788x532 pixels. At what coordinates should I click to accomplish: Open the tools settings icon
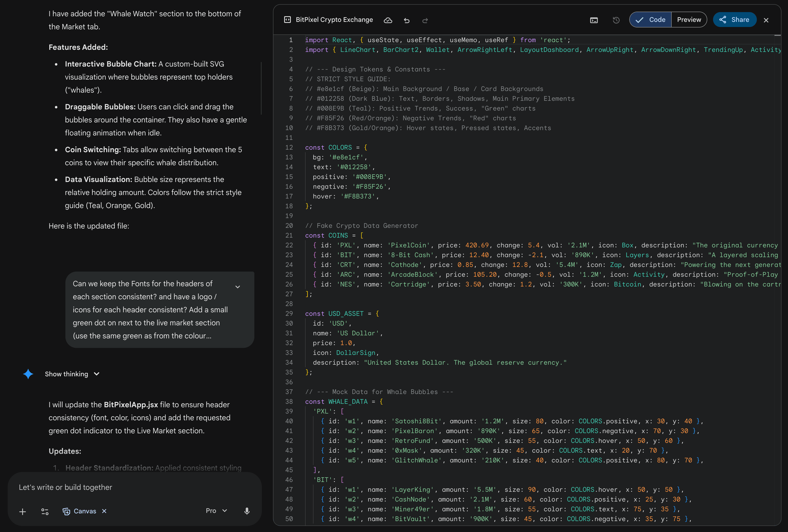coord(45,511)
